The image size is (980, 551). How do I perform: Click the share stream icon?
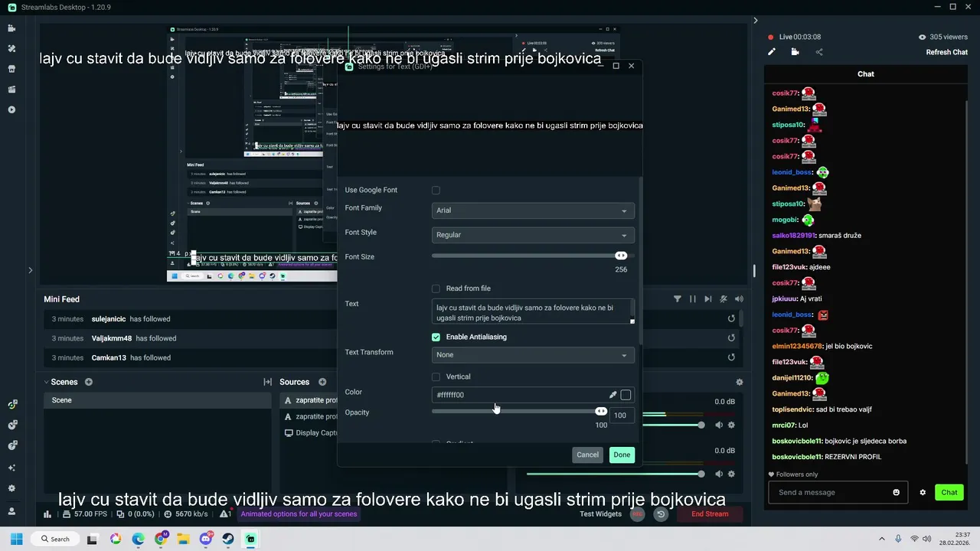(819, 52)
